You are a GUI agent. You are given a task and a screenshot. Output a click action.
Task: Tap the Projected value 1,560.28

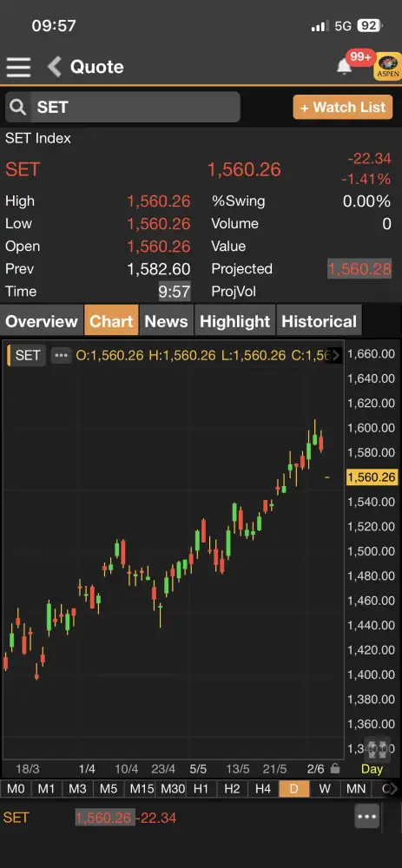(x=359, y=269)
